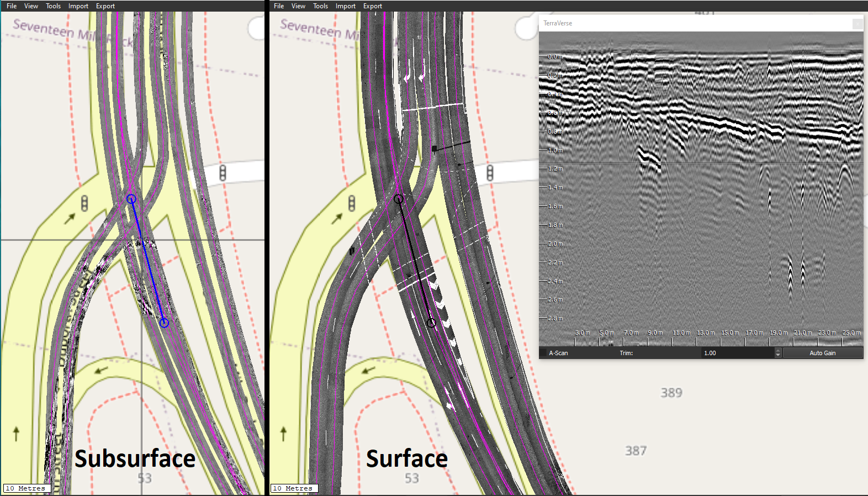868x496 pixels.
Task: Expand the Export menu in the Surface pane
Action: coord(373,6)
